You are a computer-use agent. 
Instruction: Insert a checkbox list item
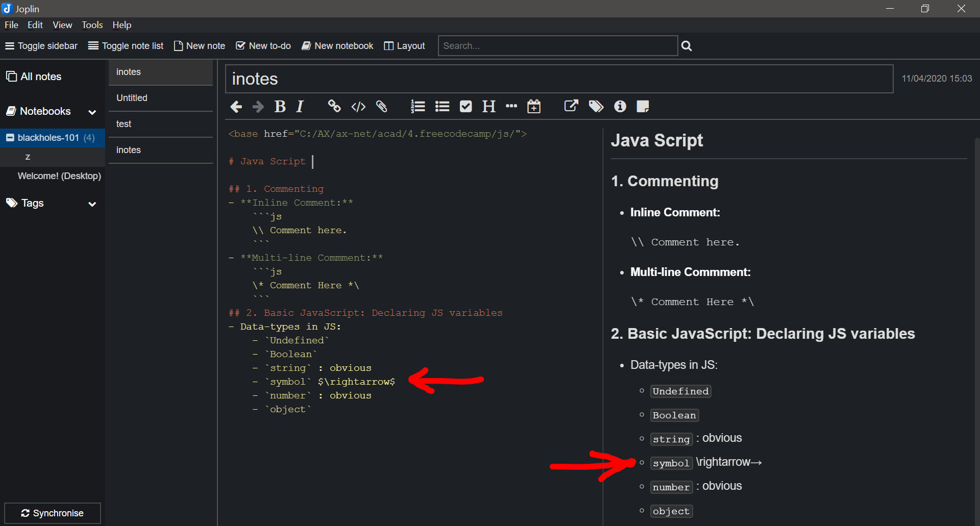(x=465, y=106)
